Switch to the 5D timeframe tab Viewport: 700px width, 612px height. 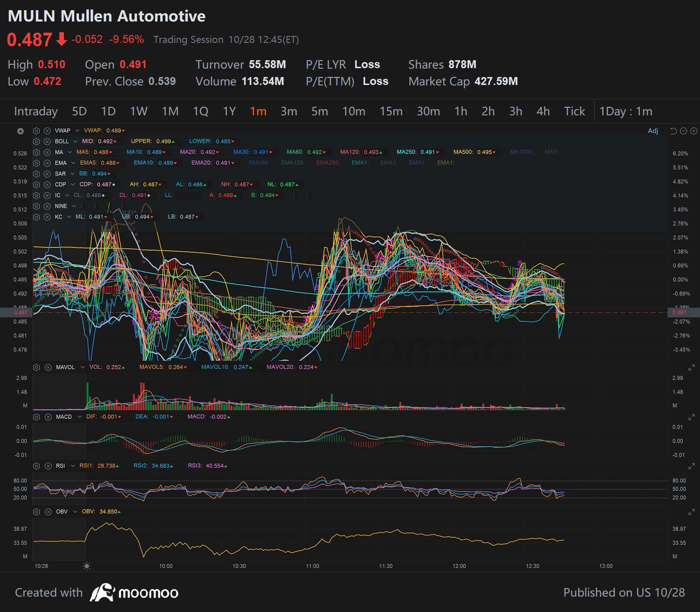tap(79, 111)
